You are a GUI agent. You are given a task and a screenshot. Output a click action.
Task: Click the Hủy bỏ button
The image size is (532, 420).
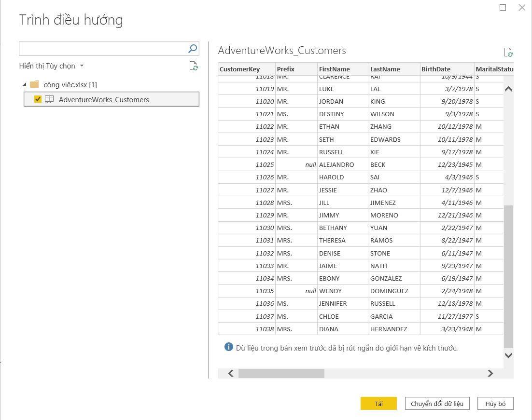[x=495, y=404]
